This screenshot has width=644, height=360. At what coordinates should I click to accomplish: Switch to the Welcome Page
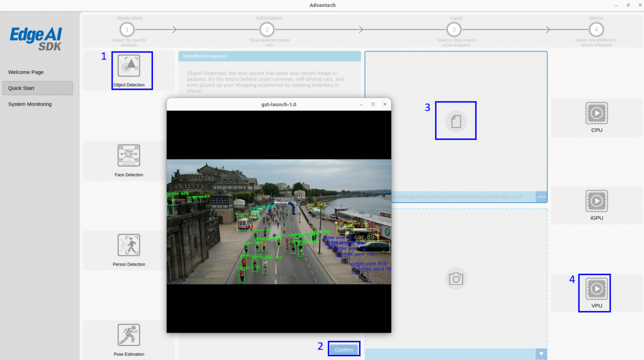tap(33, 72)
